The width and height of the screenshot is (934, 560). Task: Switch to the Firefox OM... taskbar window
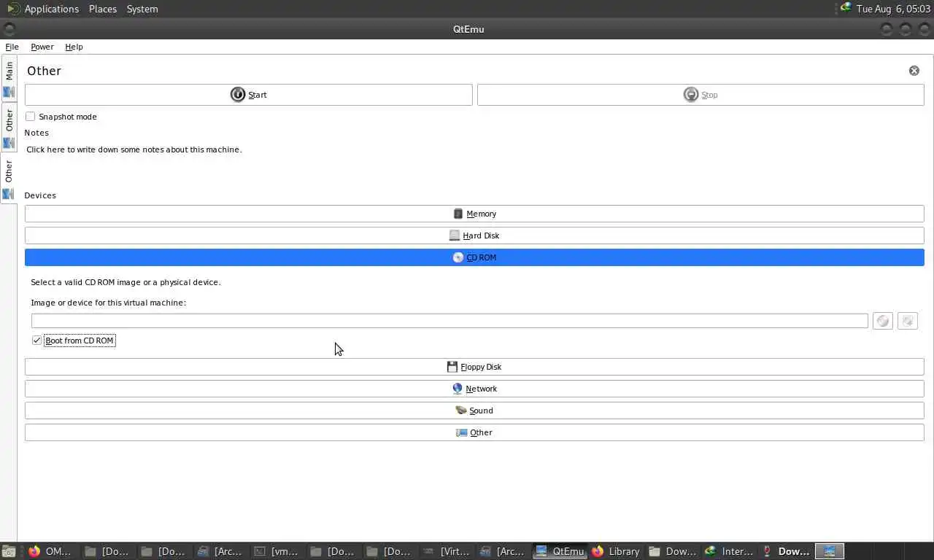point(51,551)
